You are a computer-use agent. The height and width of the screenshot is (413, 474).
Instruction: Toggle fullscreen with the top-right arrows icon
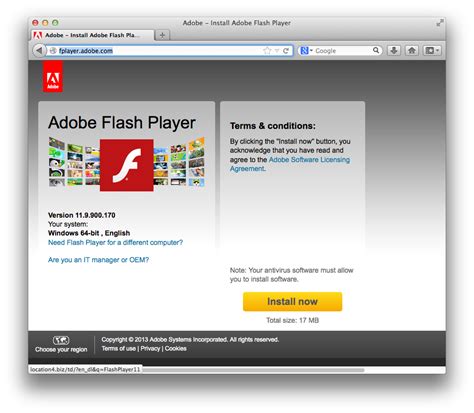click(440, 23)
